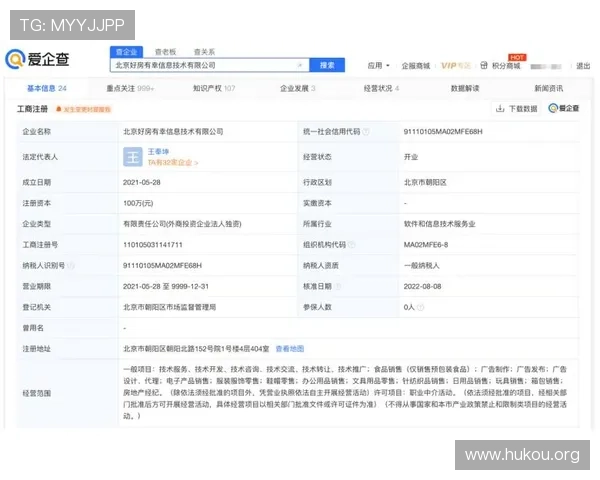Image resolution: width=600 pixels, height=480 pixels.
Task: Open the 新闻资讯 tab
Action: pyautogui.click(x=549, y=88)
